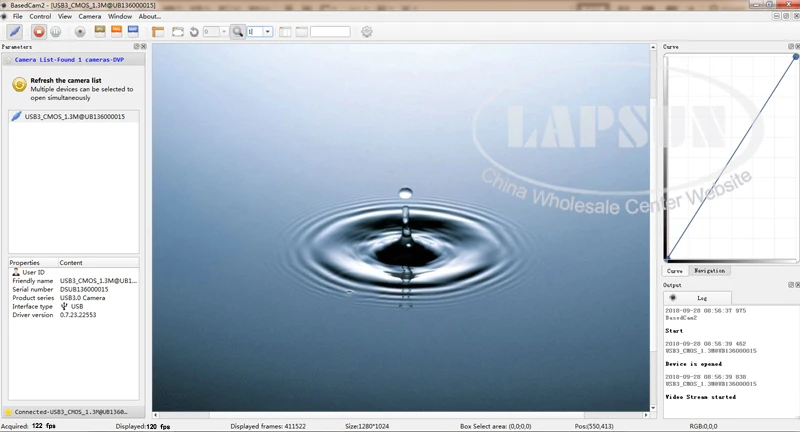This screenshot has width=800, height=432.
Task: Click the image view vertical scrollbar up arrow
Action: click(x=653, y=47)
